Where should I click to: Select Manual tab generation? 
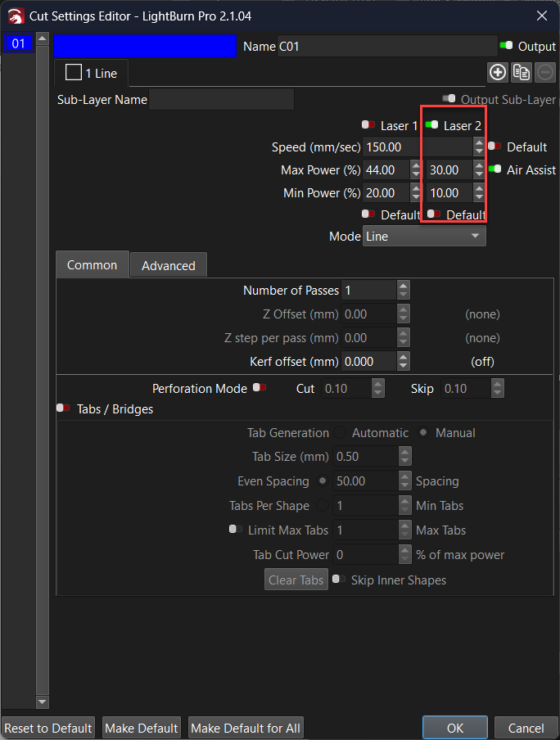coord(423,432)
